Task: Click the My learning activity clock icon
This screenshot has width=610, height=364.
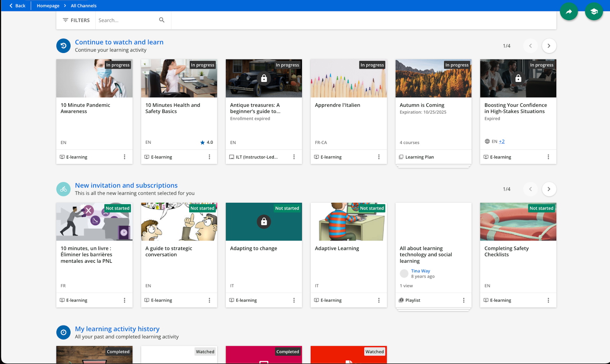Action: pos(63,332)
